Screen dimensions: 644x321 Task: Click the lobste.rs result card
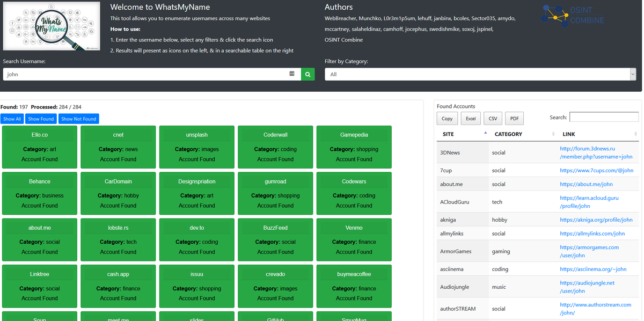tap(118, 239)
